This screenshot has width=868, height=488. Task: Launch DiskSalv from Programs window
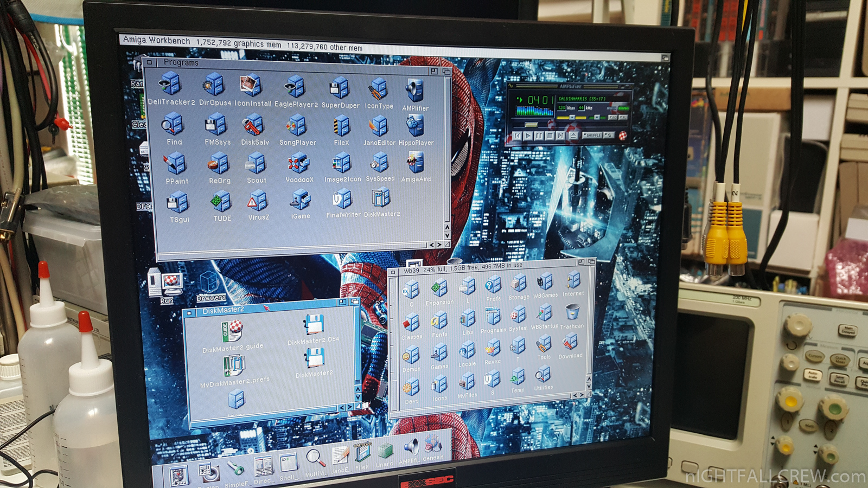click(254, 125)
